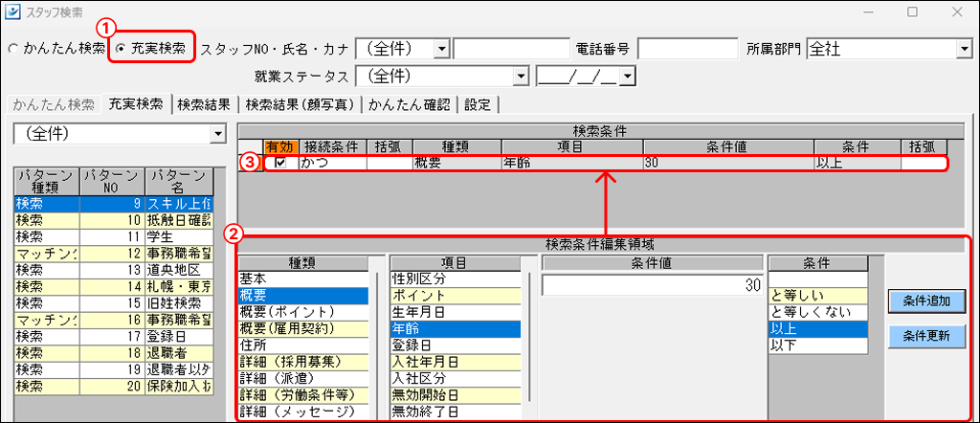
Task: Select 概要(ポイント) in the 種類 list
Action: pyautogui.click(x=303, y=311)
